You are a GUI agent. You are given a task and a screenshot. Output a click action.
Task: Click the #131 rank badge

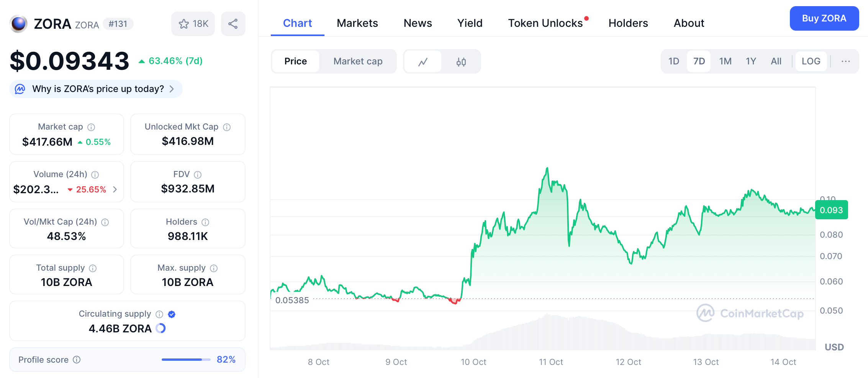pyautogui.click(x=118, y=24)
